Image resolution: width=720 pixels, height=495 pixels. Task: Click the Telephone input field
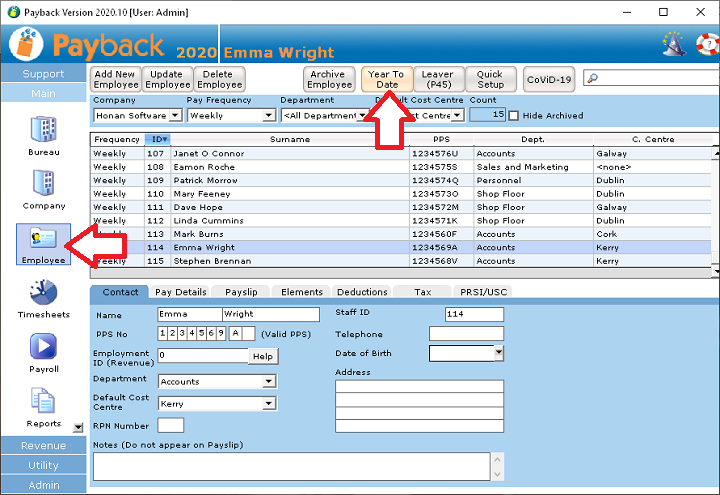click(x=465, y=334)
